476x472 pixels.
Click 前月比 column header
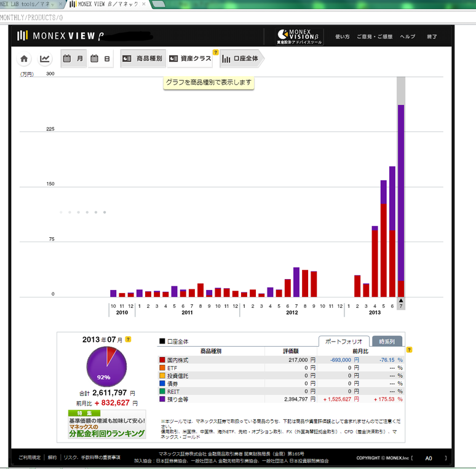point(360,352)
